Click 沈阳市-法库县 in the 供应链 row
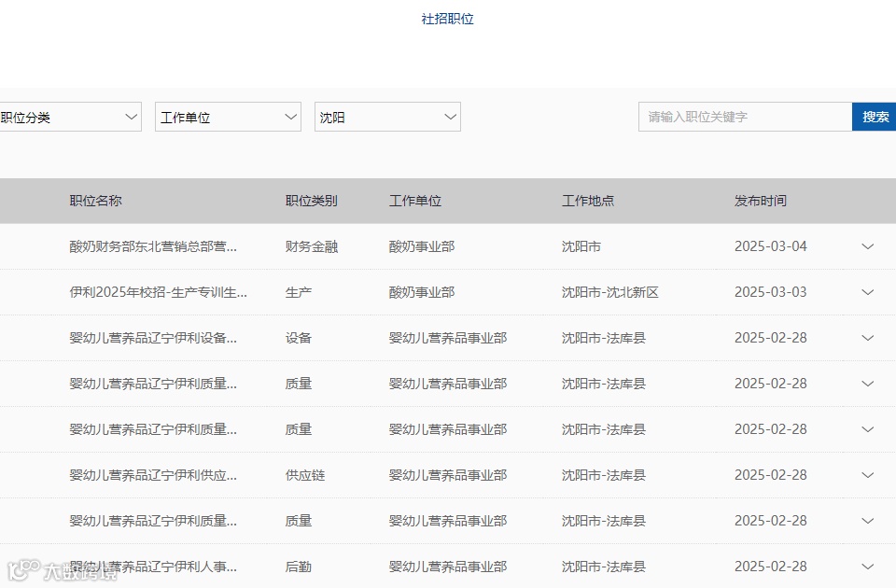 [604, 475]
